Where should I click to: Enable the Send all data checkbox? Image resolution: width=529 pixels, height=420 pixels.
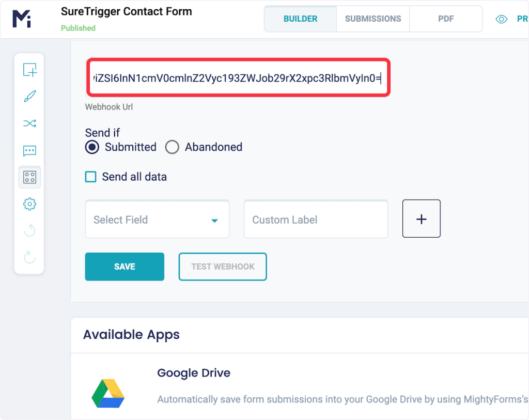(x=91, y=177)
